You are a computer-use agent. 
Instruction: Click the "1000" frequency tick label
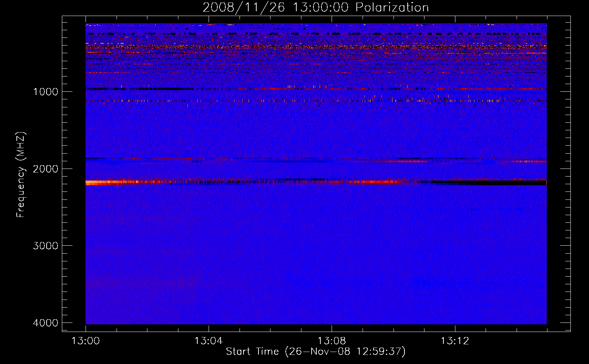tap(46, 91)
